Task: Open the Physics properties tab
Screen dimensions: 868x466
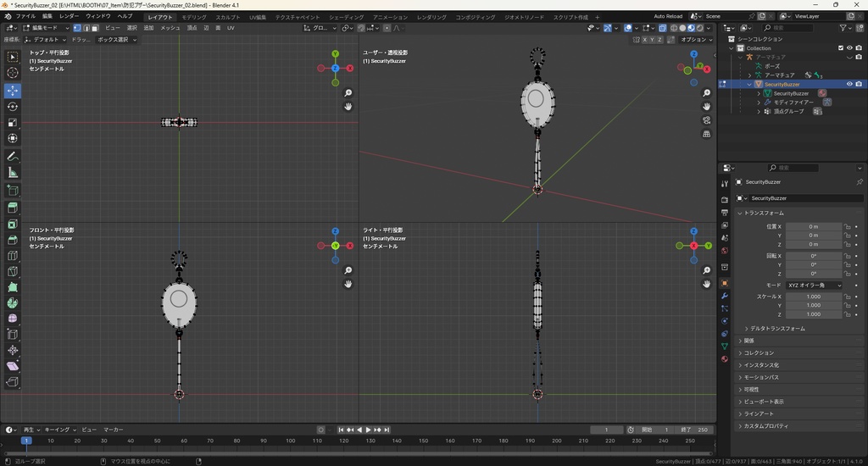Action: pyautogui.click(x=725, y=321)
